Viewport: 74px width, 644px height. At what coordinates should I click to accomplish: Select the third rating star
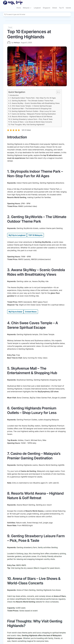[13, 130]
